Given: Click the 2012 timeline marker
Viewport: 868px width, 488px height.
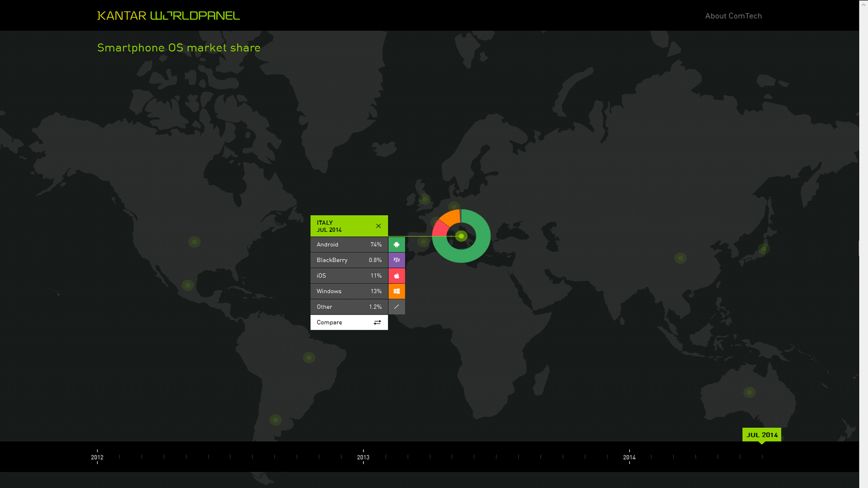Looking at the screenshot, I should click(97, 457).
